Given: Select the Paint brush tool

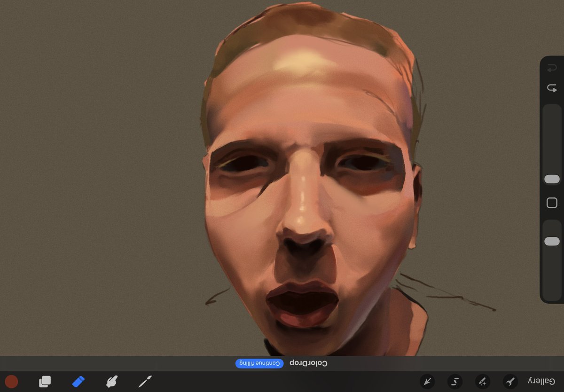Looking at the screenshot, I should coord(145,381).
